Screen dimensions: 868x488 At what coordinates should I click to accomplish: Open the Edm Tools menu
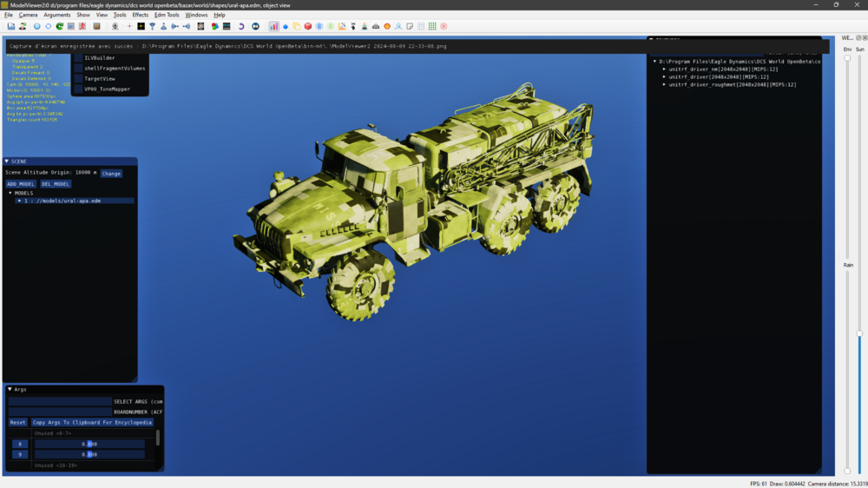click(167, 15)
